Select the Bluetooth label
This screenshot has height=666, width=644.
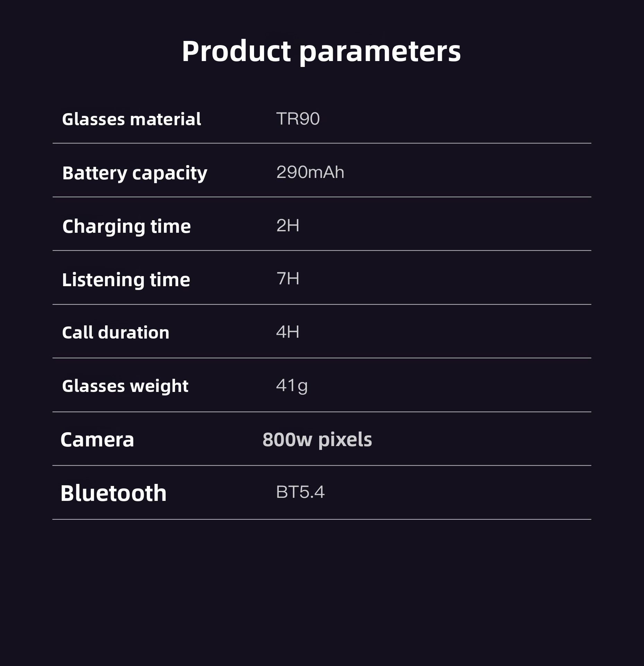[113, 493]
